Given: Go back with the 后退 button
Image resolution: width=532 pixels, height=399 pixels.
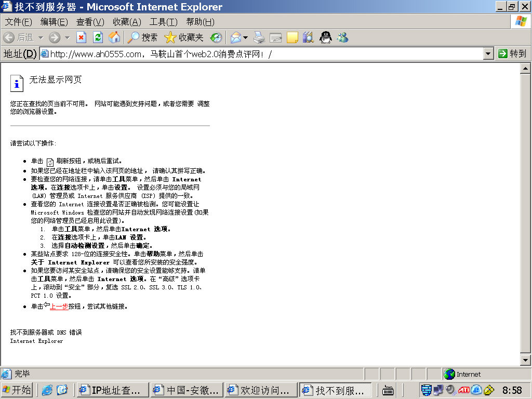Looking at the screenshot, I should point(19,37).
